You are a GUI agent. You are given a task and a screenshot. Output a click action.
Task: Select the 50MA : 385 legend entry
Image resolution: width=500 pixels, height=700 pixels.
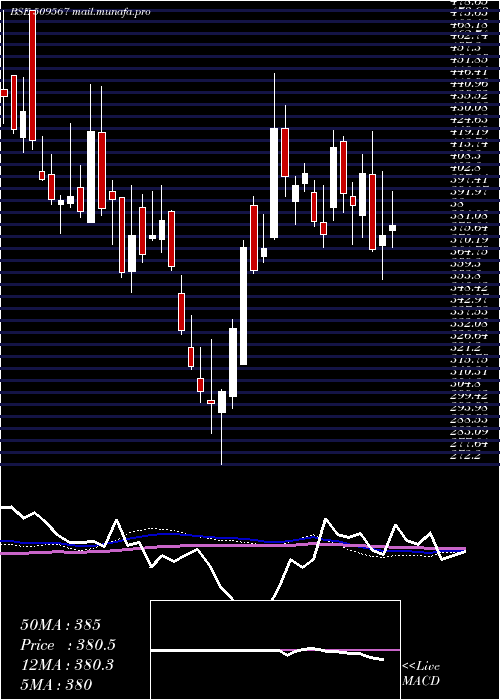point(61,625)
